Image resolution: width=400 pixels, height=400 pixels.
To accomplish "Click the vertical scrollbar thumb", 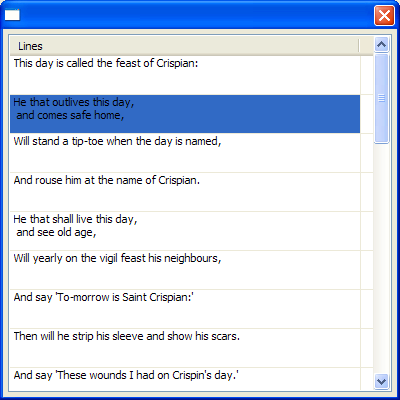I will coord(381,98).
